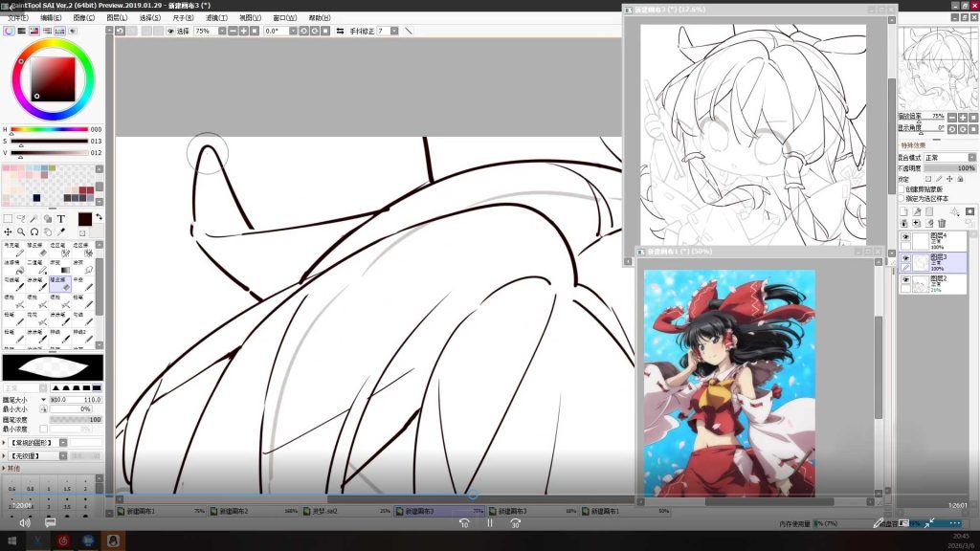The height and width of the screenshot is (551, 980).
Task: Toggle straight line drawing mode icon
Action: [409, 31]
